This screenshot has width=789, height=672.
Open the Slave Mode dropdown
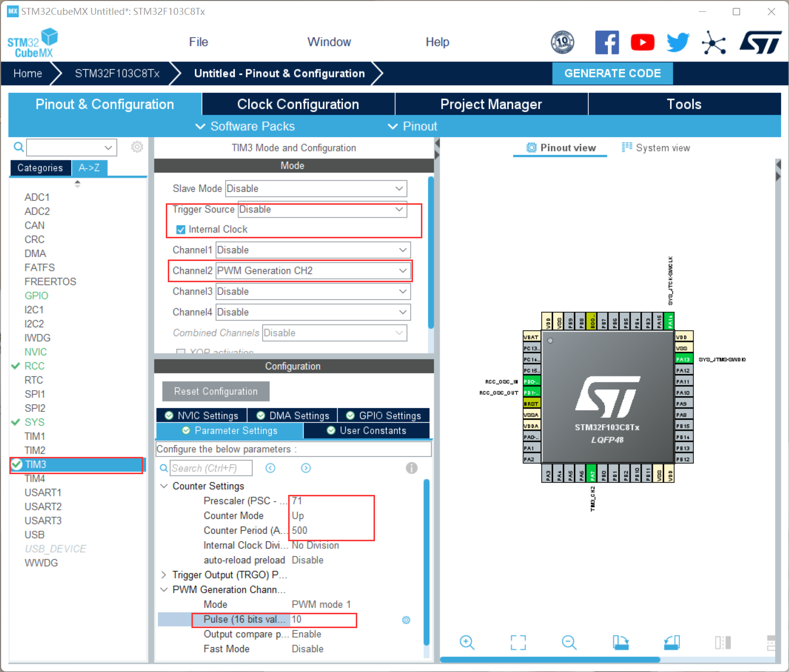pyautogui.click(x=316, y=188)
